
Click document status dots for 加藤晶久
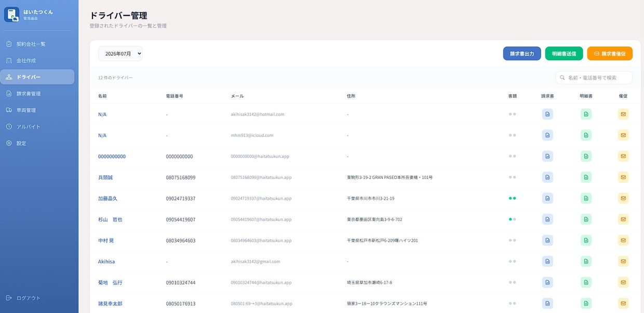click(512, 198)
